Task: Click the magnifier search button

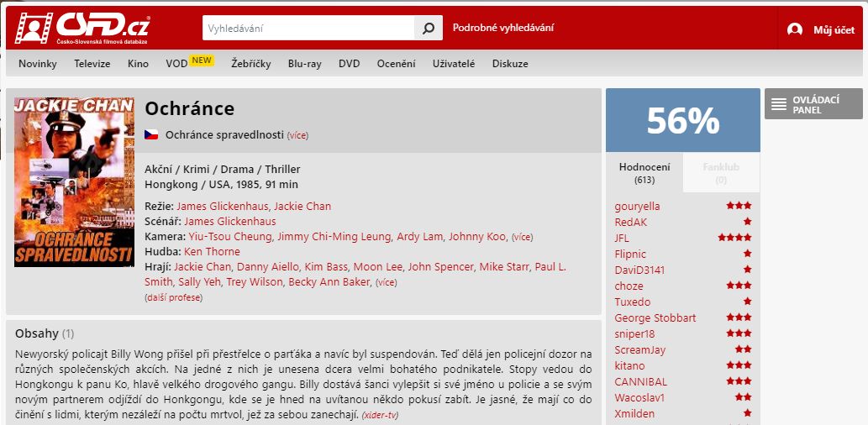Action: (429, 29)
